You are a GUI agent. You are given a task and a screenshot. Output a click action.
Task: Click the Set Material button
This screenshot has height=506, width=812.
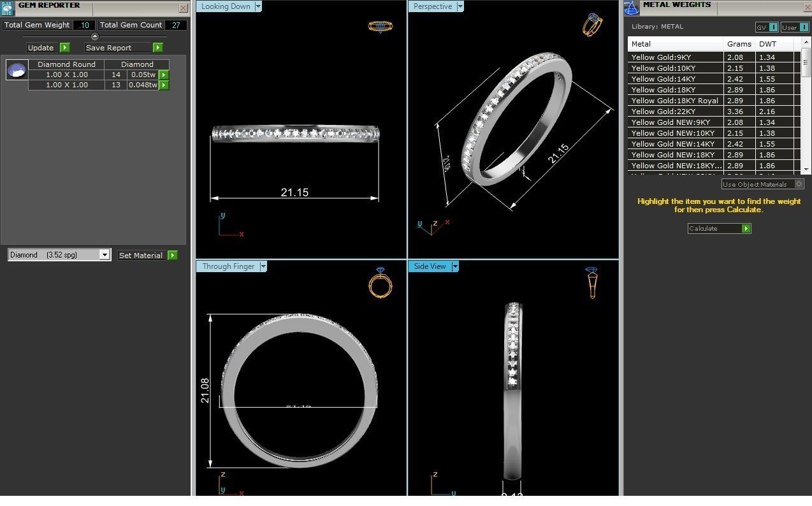click(143, 255)
